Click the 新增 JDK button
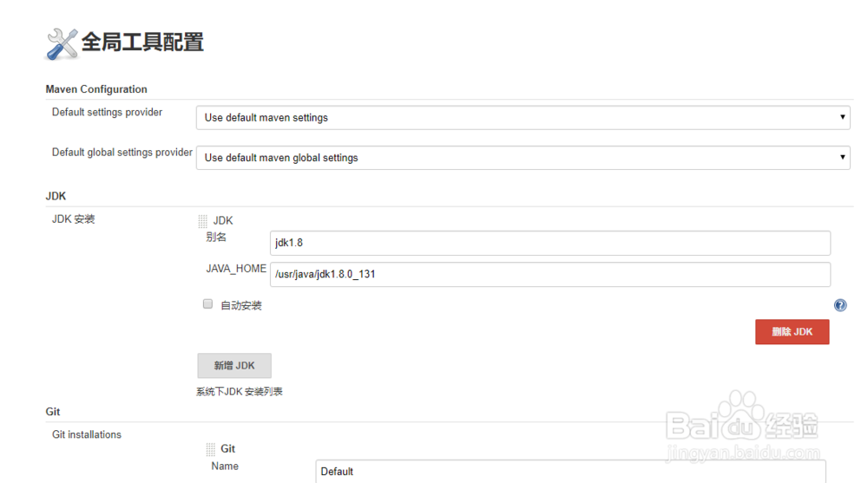The width and height of the screenshot is (868, 483). pyautogui.click(x=234, y=366)
